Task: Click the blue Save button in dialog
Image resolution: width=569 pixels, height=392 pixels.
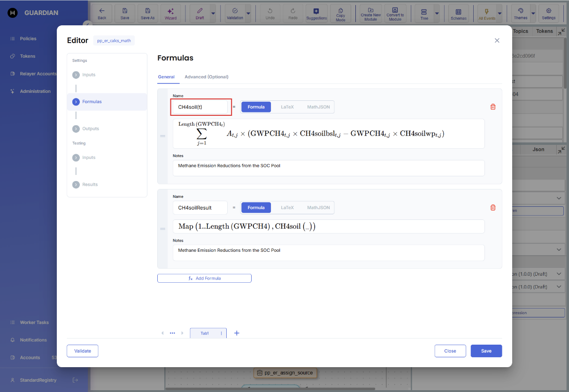Action: coord(486,351)
